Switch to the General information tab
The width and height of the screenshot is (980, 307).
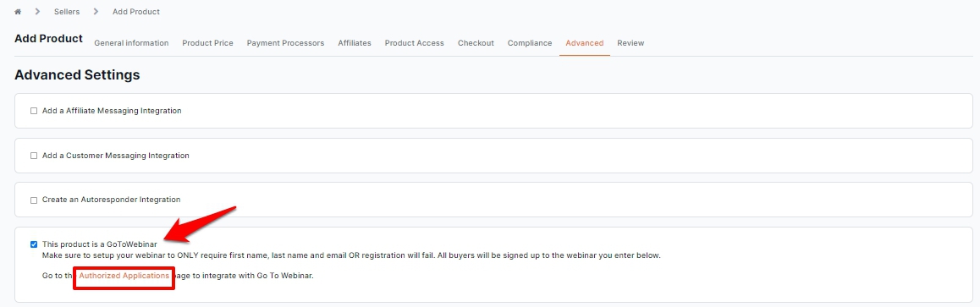(131, 43)
